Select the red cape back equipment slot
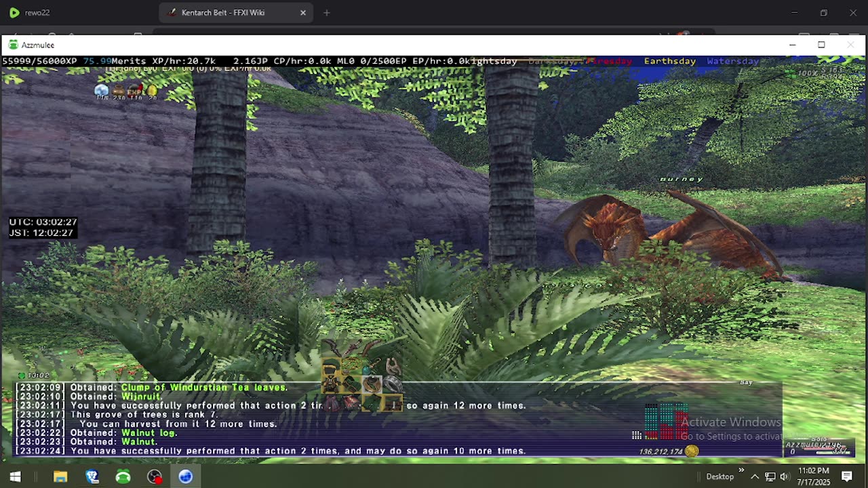Image resolution: width=868 pixels, height=488 pixels. [x=331, y=403]
